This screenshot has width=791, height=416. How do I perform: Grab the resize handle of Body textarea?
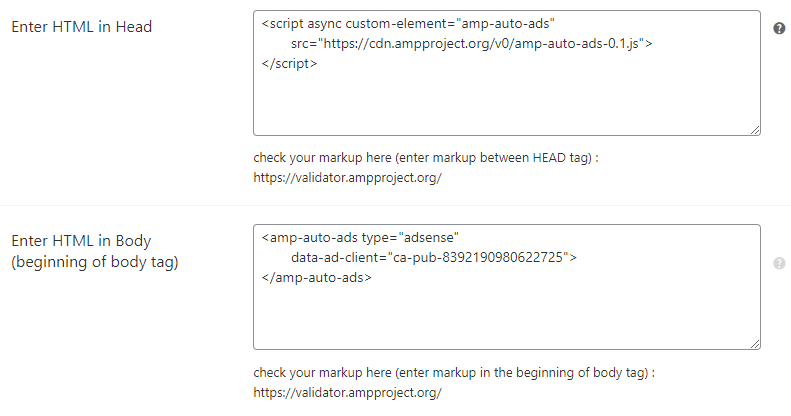[x=755, y=344]
